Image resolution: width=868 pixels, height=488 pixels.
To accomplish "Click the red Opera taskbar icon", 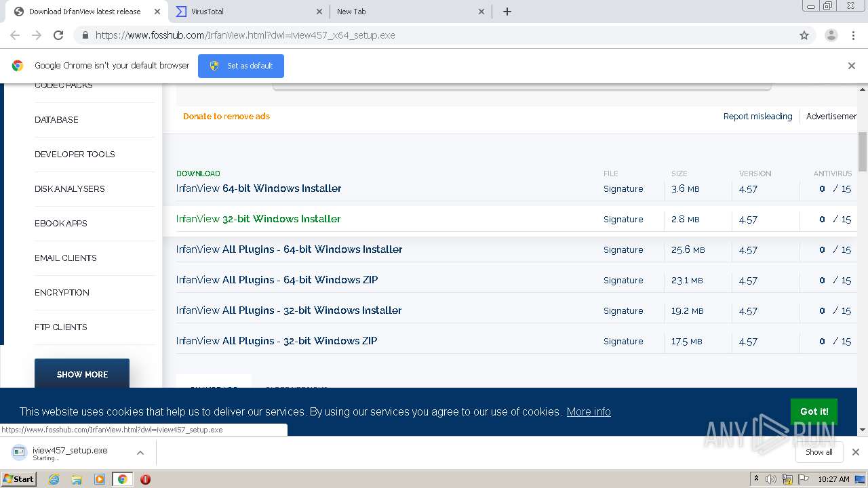I will tap(145, 479).
